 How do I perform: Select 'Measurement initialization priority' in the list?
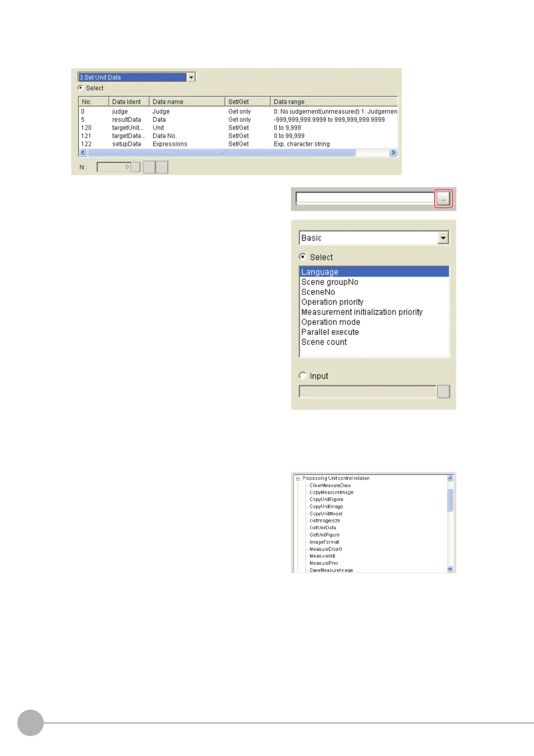click(x=374, y=312)
